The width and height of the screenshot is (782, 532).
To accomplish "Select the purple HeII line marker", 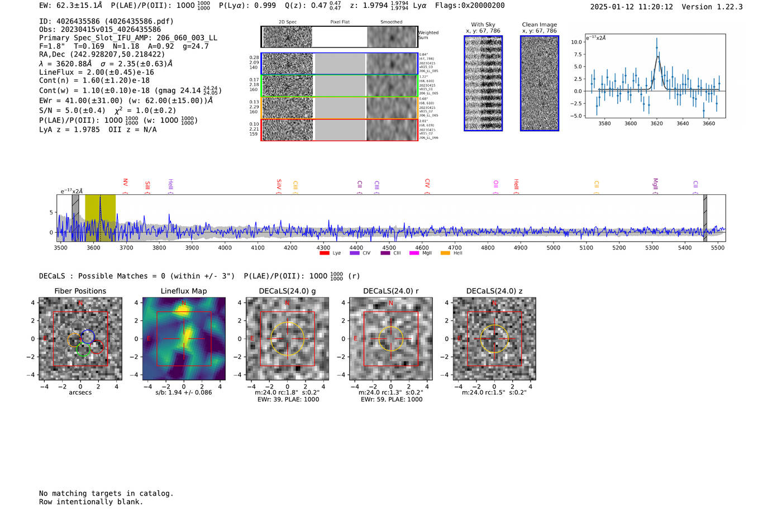I will tap(170, 186).
